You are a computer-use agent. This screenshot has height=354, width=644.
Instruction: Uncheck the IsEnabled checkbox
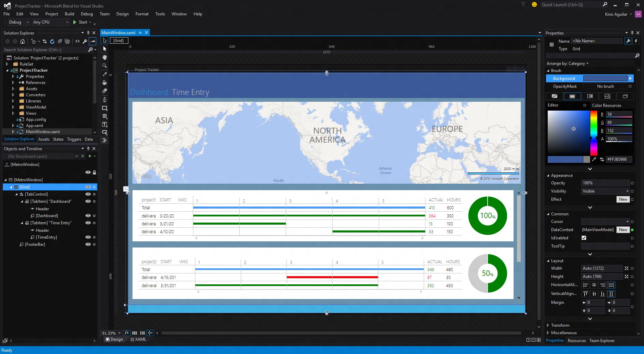coord(584,238)
